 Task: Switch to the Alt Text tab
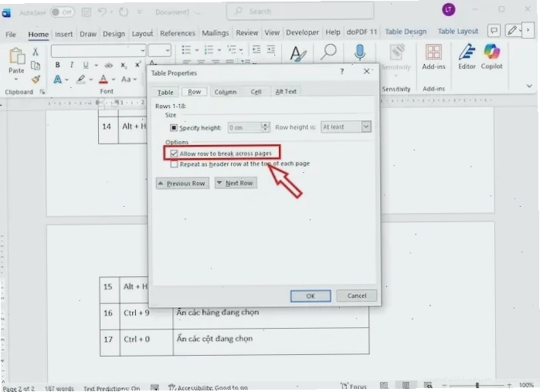tap(286, 92)
